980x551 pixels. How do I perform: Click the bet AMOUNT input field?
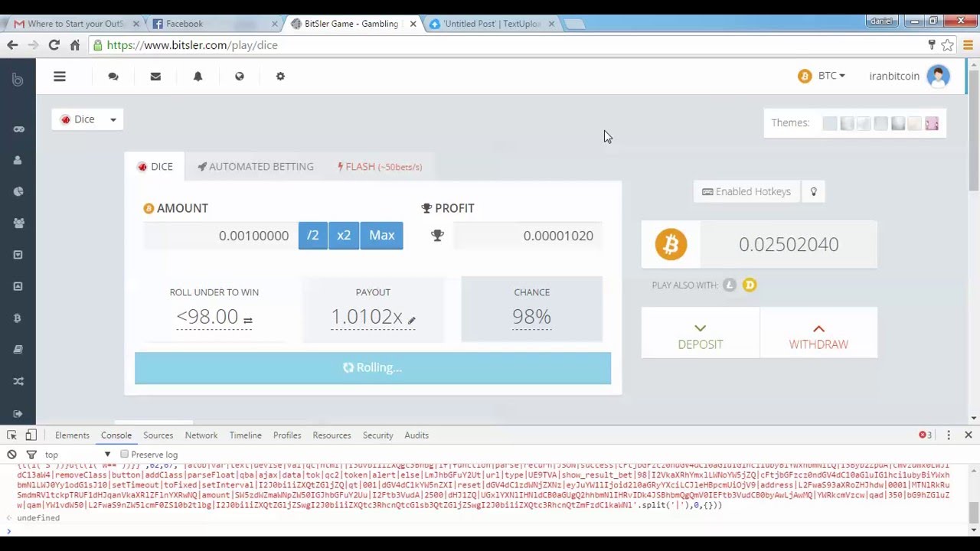[220, 236]
